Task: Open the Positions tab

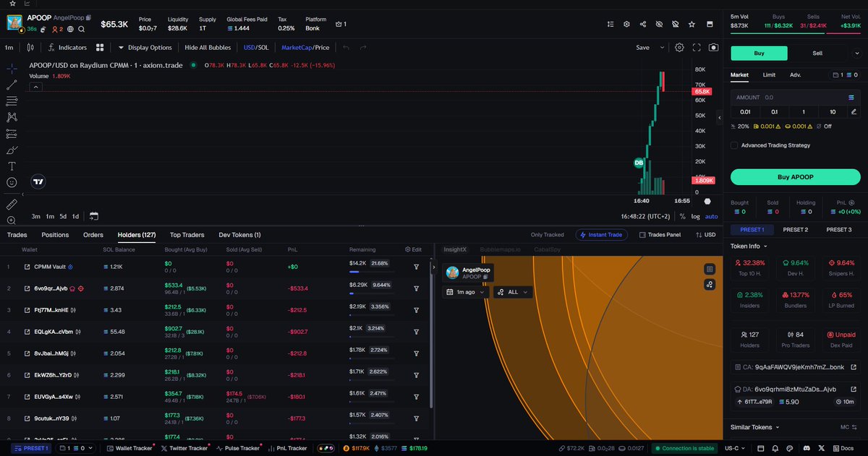Action: pyautogui.click(x=55, y=235)
